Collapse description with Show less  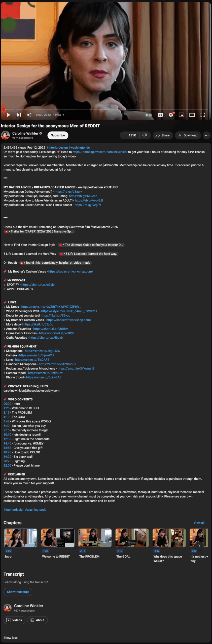coord(11,638)
